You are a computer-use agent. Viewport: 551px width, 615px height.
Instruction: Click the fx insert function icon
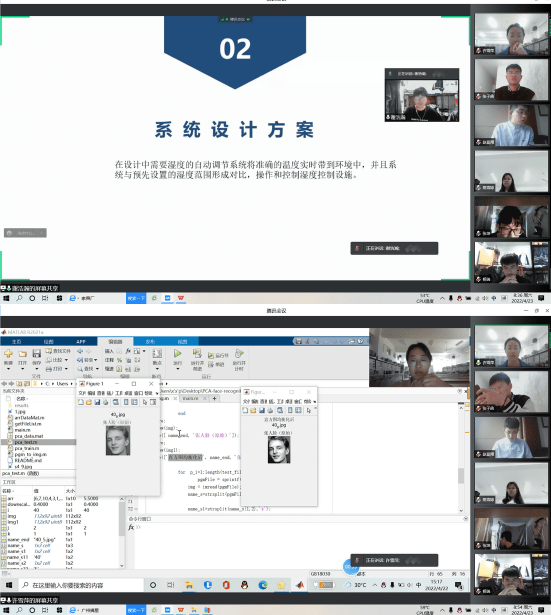[128, 351]
